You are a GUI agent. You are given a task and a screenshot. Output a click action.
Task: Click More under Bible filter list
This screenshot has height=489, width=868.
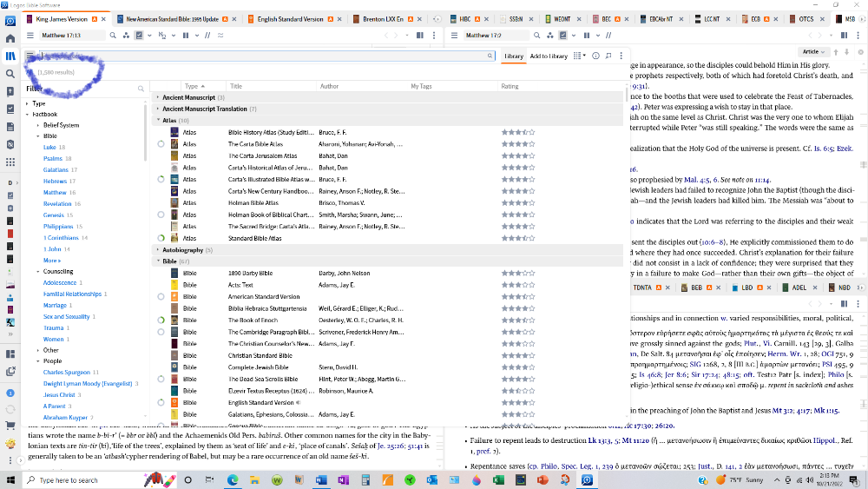[x=52, y=261]
